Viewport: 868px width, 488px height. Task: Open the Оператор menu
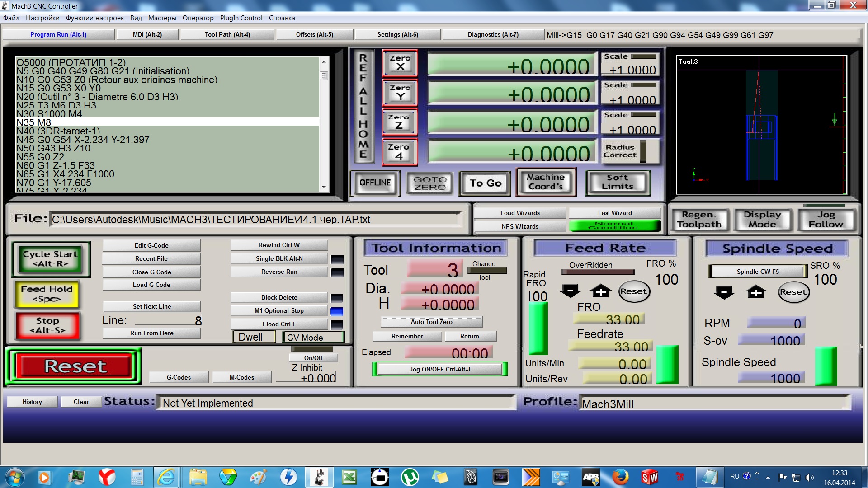pos(198,18)
